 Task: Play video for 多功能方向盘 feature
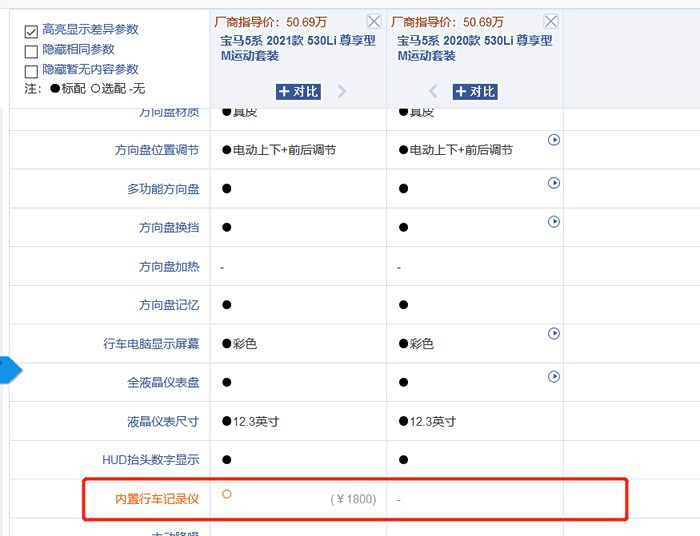coord(554,183)
